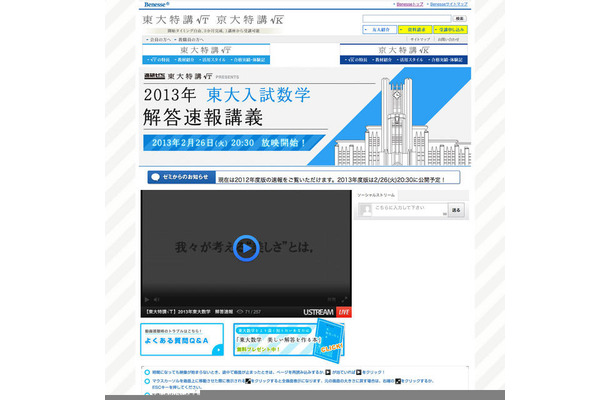Open √Tの特長 in the light blue menu
610x400 pixels.
(158, 60)
